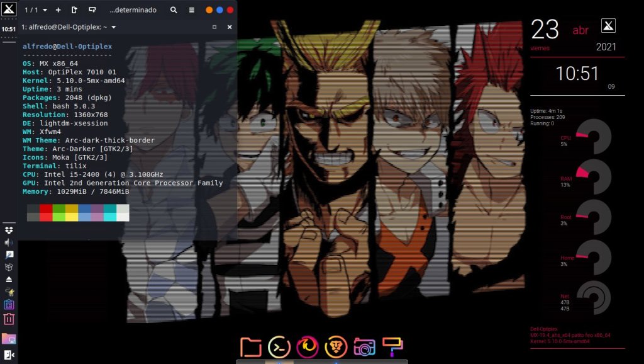This screenshot has width=644, height=364.
Task: Launch Firefox from the dock
Action: click(x=308, y=347)
